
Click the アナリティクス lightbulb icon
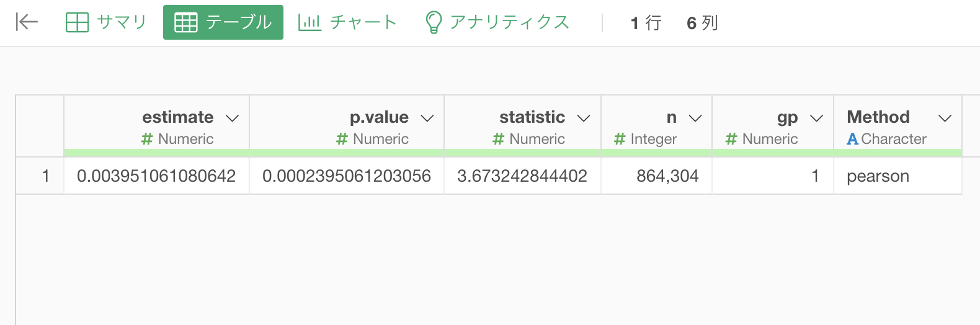click(x=434, y=22)
